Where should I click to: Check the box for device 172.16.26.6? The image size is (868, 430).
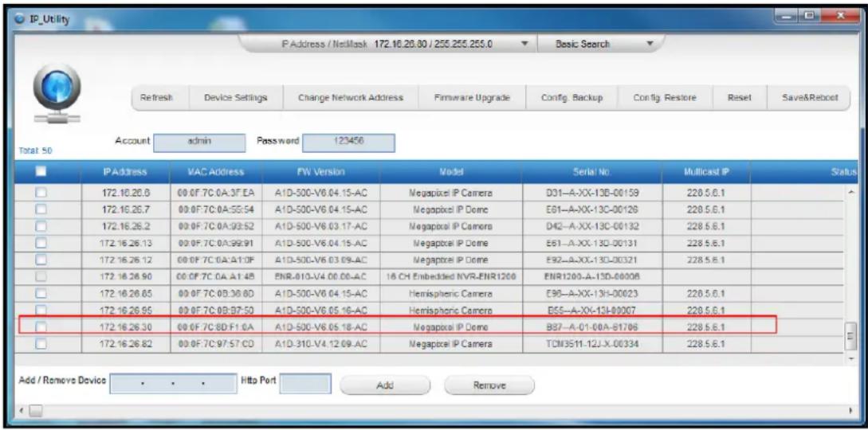41,193
